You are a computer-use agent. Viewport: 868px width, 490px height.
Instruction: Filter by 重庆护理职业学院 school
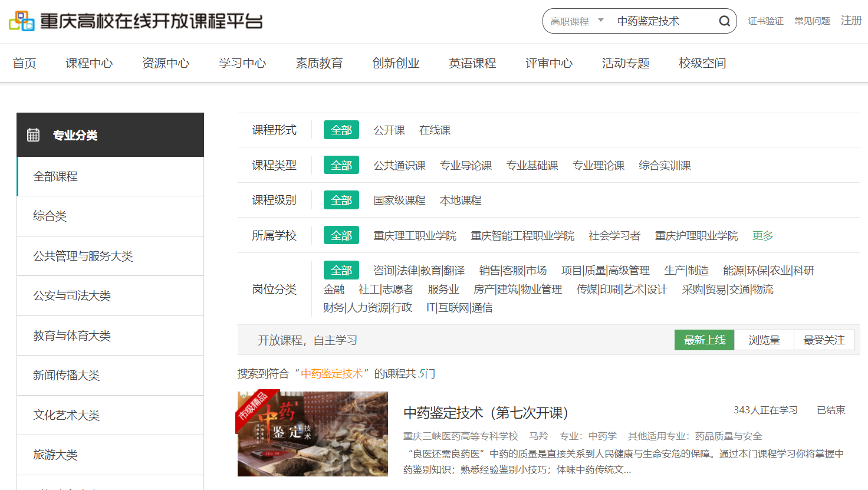click(x=696, y=235)
